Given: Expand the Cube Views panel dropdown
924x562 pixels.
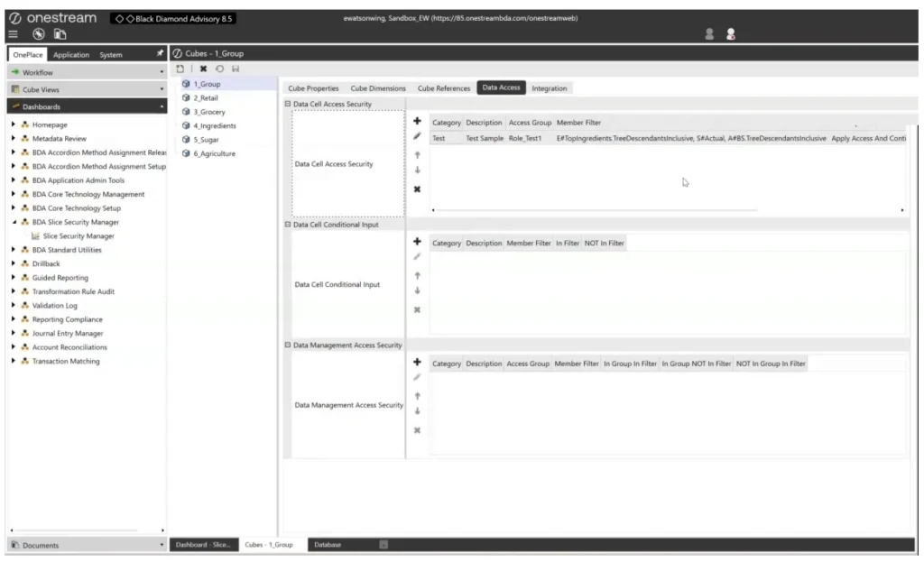Looking at the screenshot, I should click(162, 89).
